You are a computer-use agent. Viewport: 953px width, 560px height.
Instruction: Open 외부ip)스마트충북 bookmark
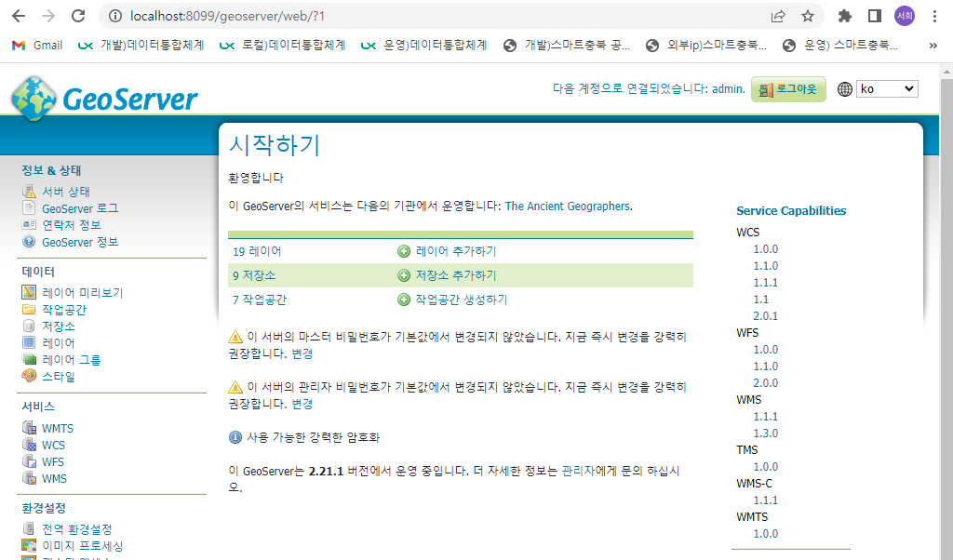(706, 45)
